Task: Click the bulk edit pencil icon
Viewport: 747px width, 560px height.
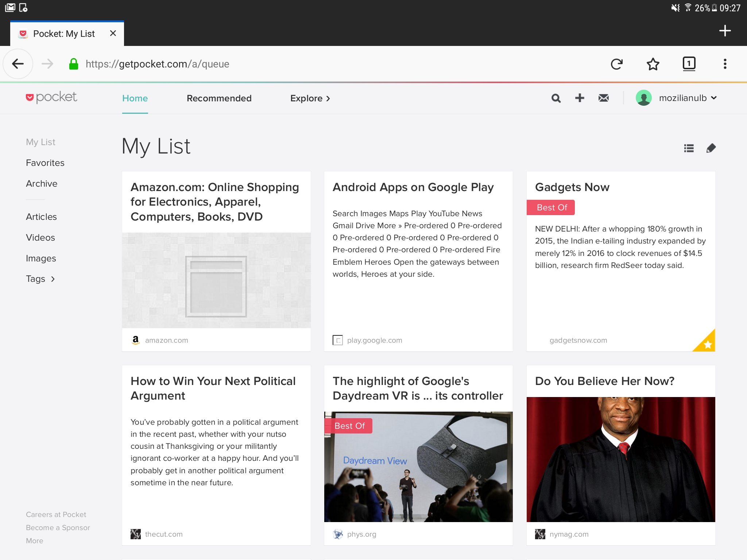Action: (x=711, y=148)
